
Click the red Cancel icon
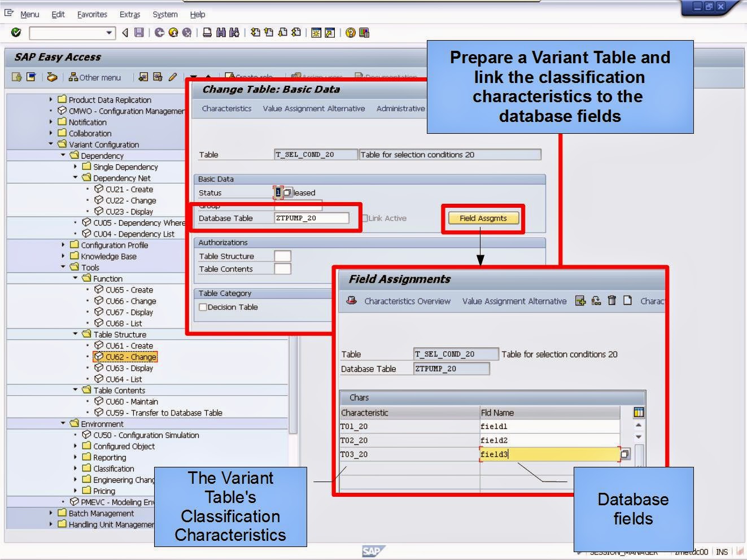[x=187, y=33]
